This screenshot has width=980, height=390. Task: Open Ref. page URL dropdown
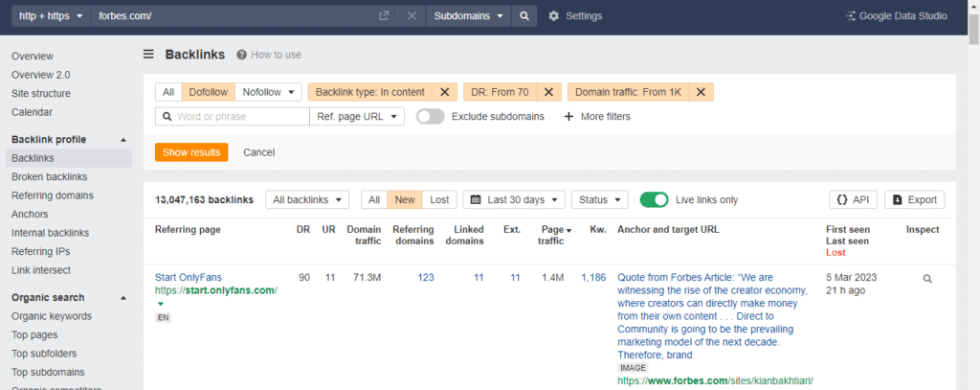(357, 117)
